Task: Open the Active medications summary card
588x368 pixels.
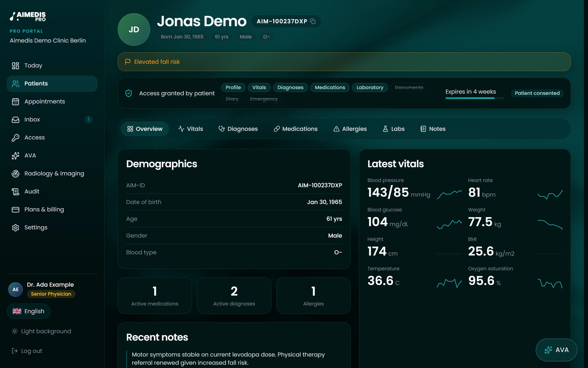Action: pos(155,296)
